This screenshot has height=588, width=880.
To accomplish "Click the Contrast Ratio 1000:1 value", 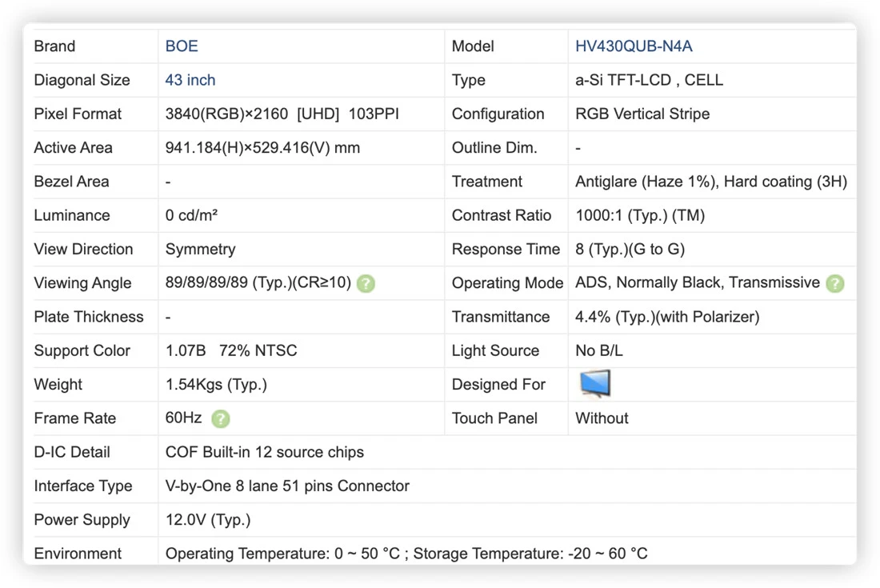I will 640,215.
